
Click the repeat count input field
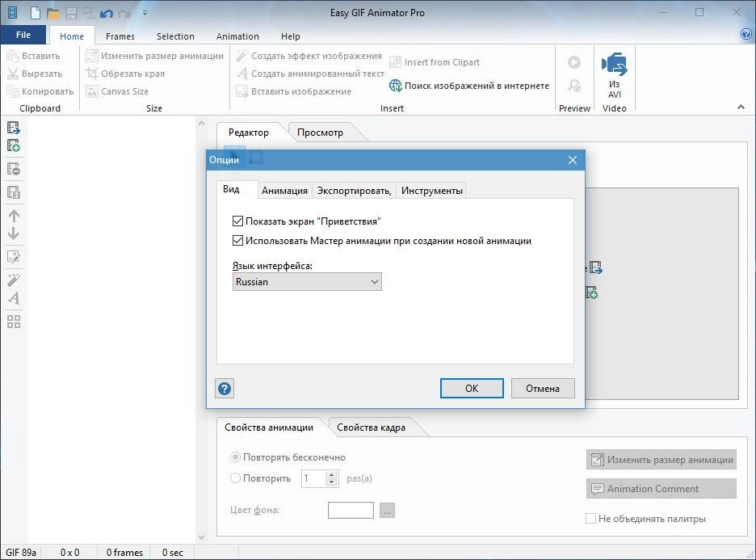[313, 478]
